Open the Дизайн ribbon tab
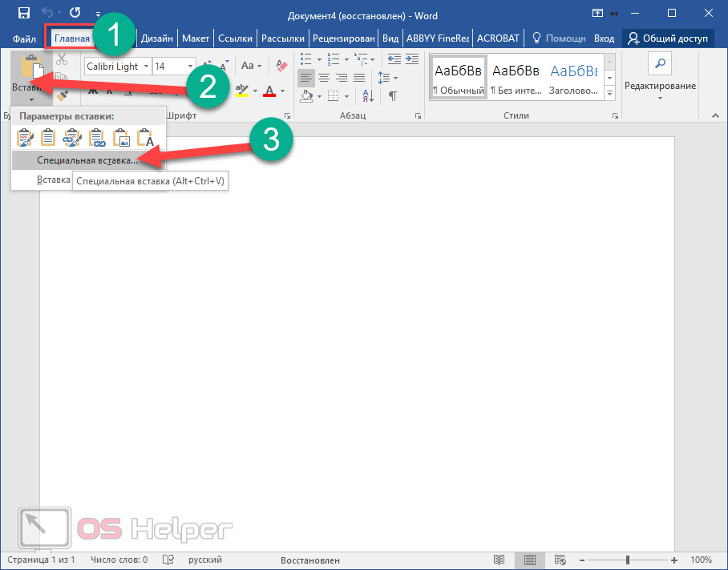This screenshot has width=728, height=570. (158, 38)
